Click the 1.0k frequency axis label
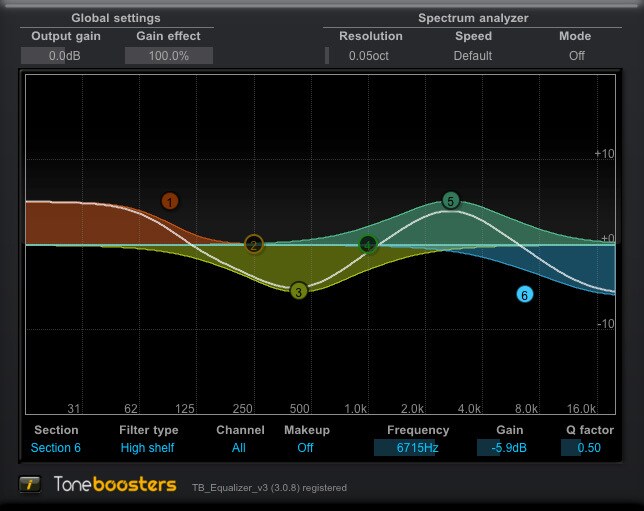 point(355,409)
